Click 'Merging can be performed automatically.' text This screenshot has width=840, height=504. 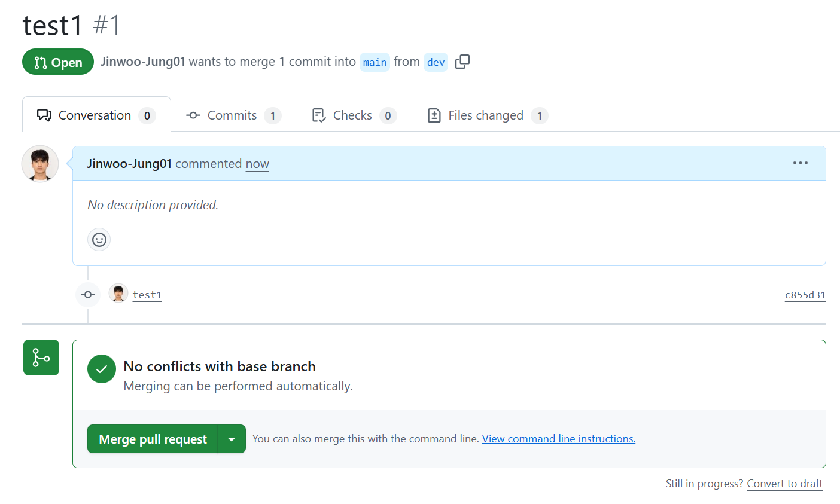pos(238,386)
